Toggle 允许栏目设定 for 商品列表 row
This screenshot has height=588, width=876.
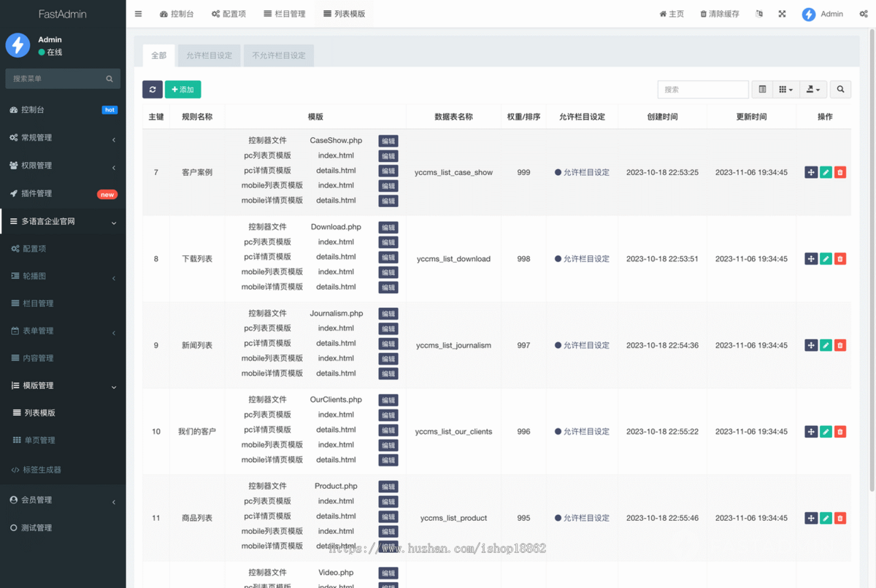582,518
